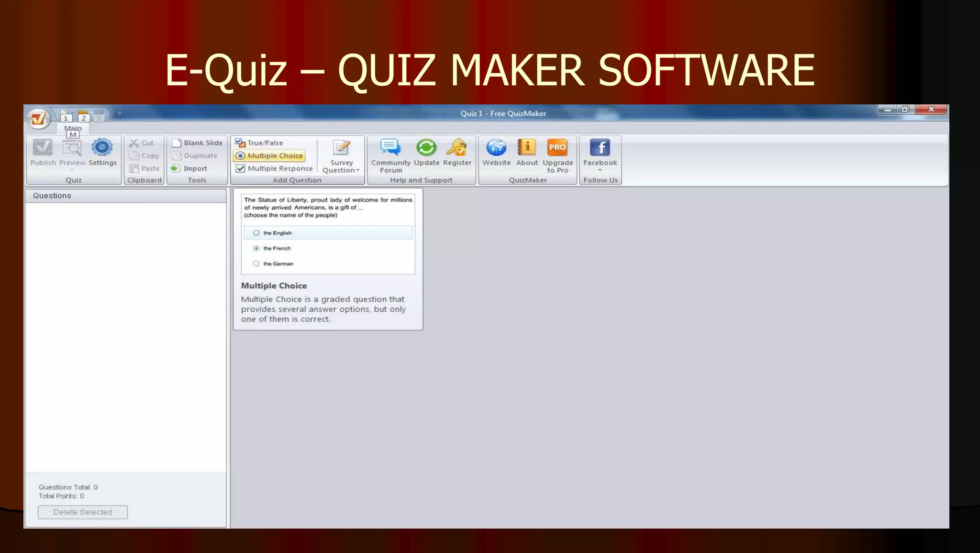
Task: Click the 'Questions Total: 0' text
Action: (68, 487)
